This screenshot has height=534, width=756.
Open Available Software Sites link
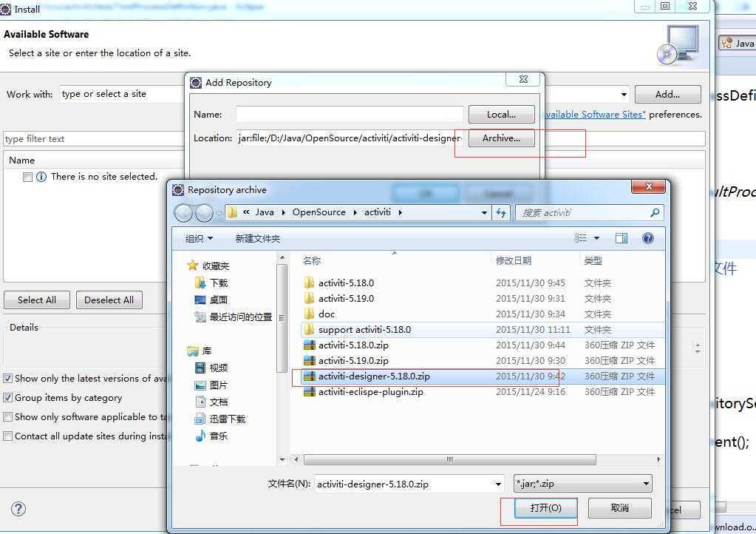tap(596, 115)
